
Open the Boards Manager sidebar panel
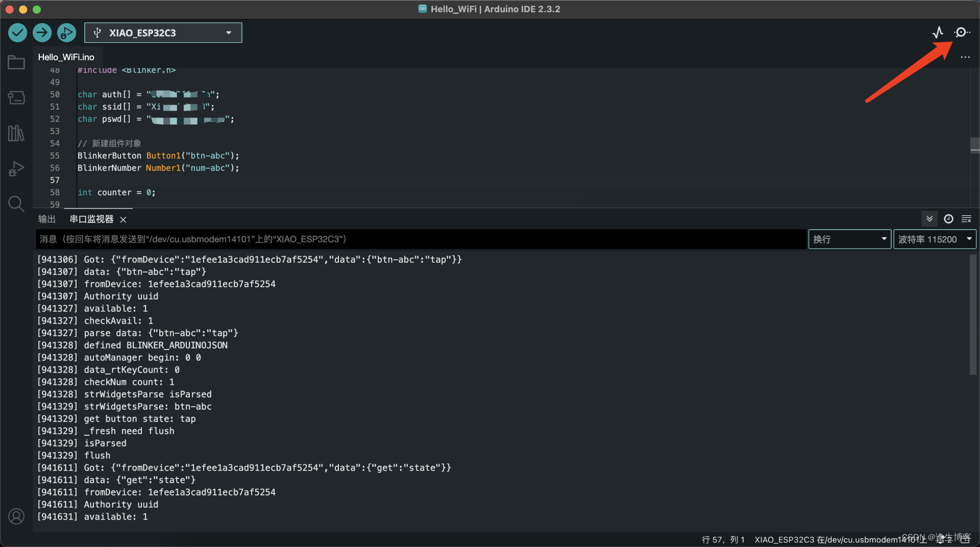coord(16,97)
